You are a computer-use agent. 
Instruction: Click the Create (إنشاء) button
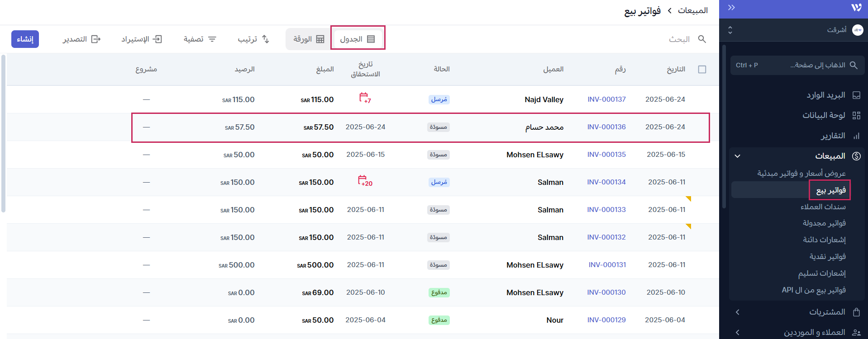pos(25,39)
